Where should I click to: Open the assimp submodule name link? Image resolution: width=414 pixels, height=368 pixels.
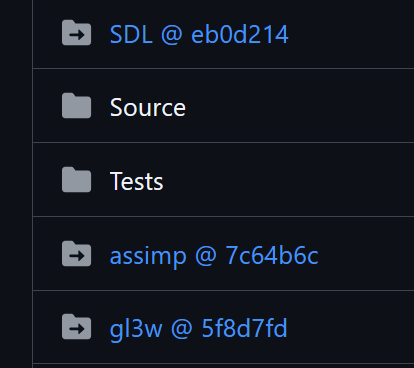(x=148, y=256)
